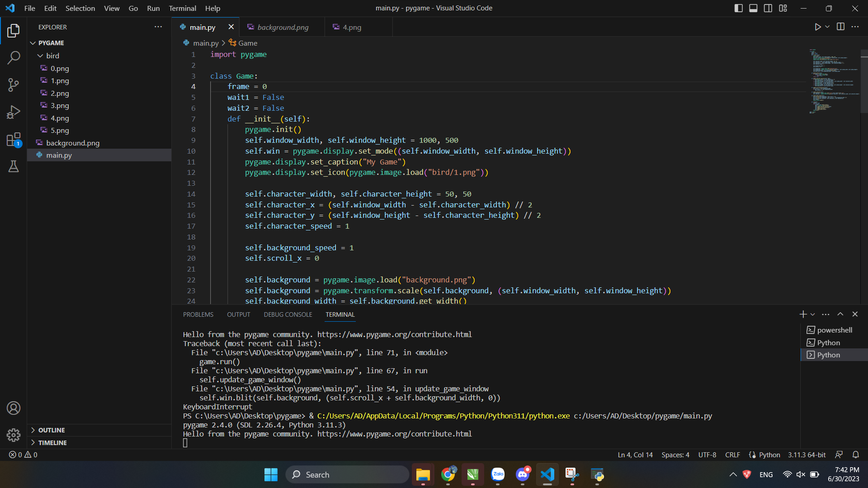Change line endings via CRLF indicator
The image size is (868, 488).
point(732,455)
